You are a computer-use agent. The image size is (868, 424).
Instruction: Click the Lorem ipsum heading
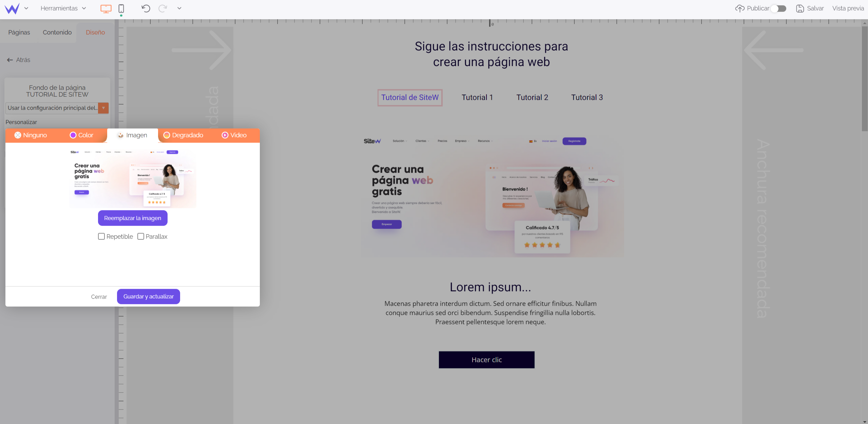coord(490,287)
